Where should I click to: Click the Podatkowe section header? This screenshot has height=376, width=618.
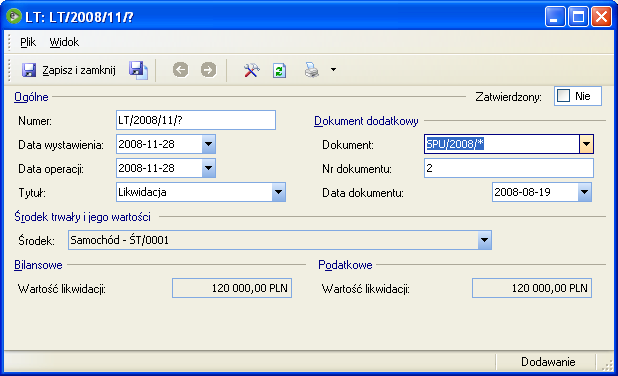tap(345, 265)
